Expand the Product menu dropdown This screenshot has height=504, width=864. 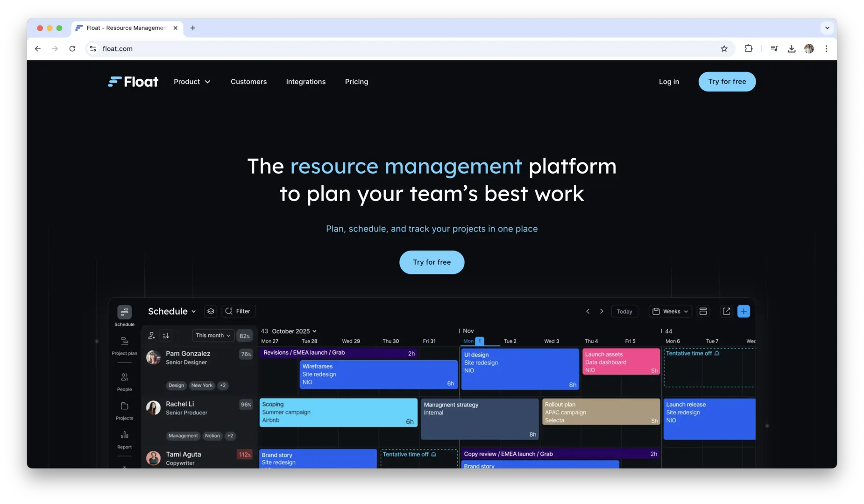(192, 82)
